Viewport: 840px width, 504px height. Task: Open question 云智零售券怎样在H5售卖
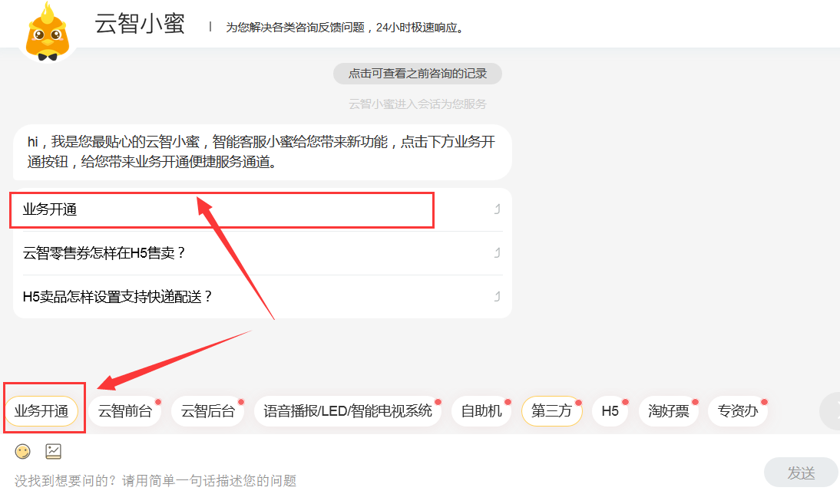pyautogui.click(x=104, y=252)
